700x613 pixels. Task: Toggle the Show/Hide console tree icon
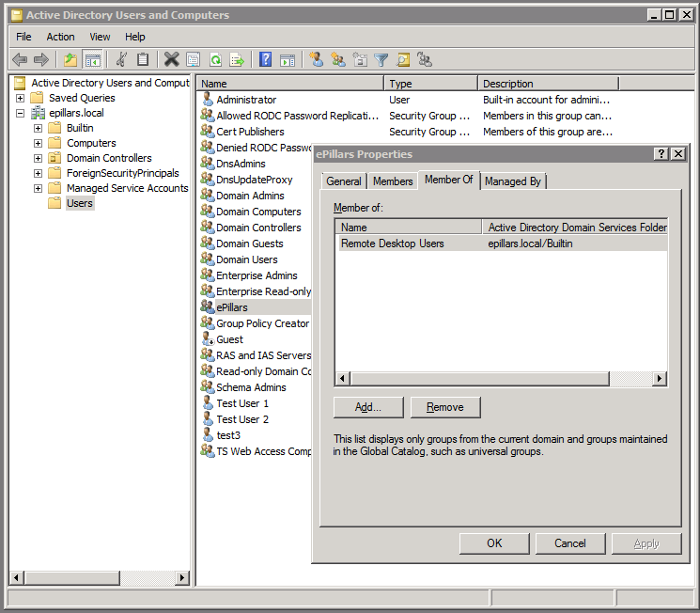tap(93, 59)
